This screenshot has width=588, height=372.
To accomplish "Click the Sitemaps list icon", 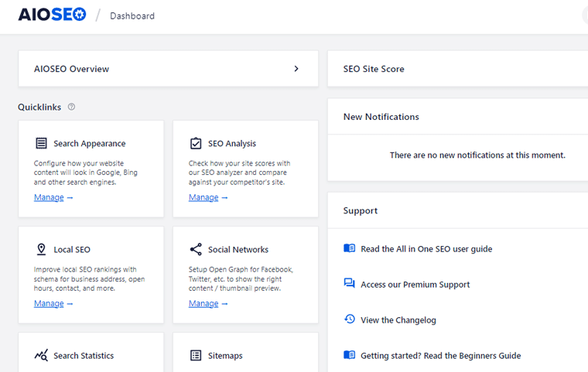I will click(x=196, y=355).
